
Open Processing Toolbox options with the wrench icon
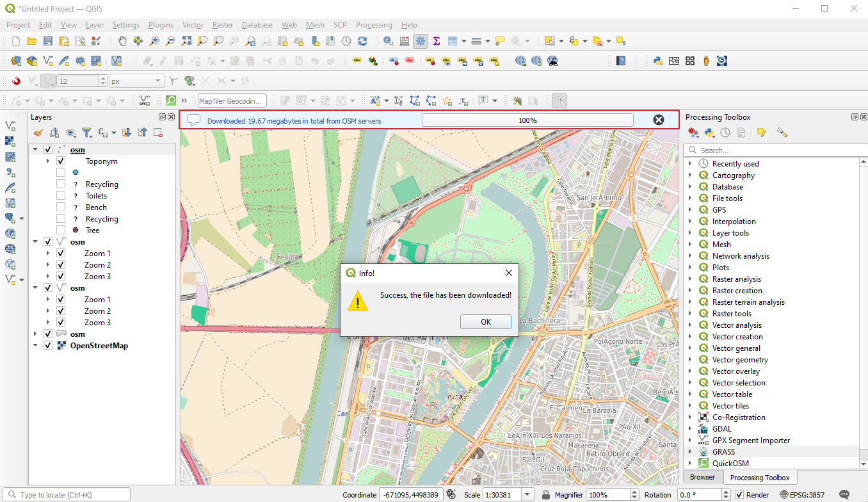pos(782,133)
